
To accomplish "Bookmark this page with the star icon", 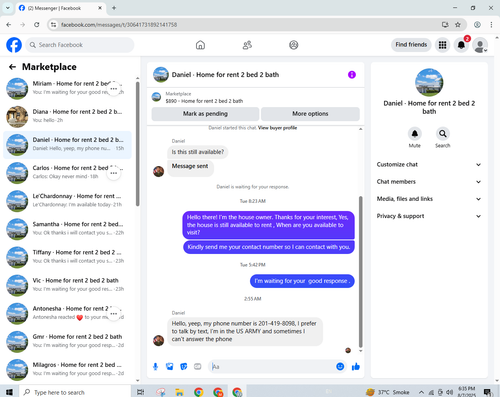I will (x=458, y=25).
